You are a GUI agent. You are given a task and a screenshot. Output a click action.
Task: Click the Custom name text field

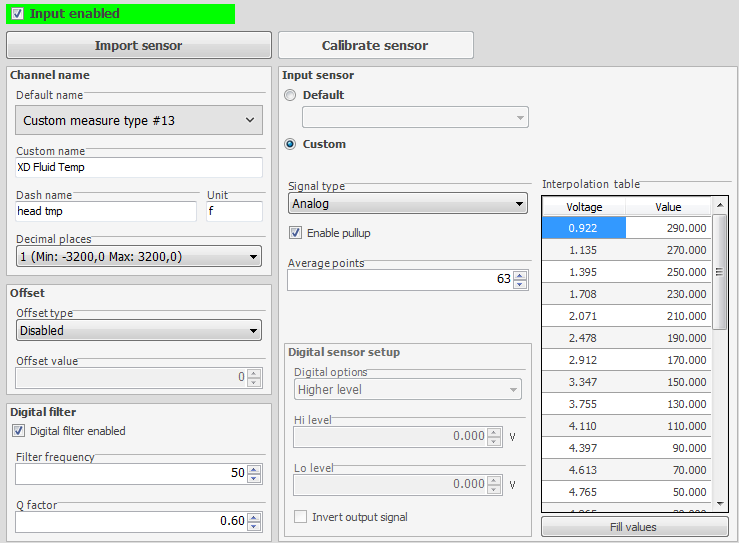[139, 167]
